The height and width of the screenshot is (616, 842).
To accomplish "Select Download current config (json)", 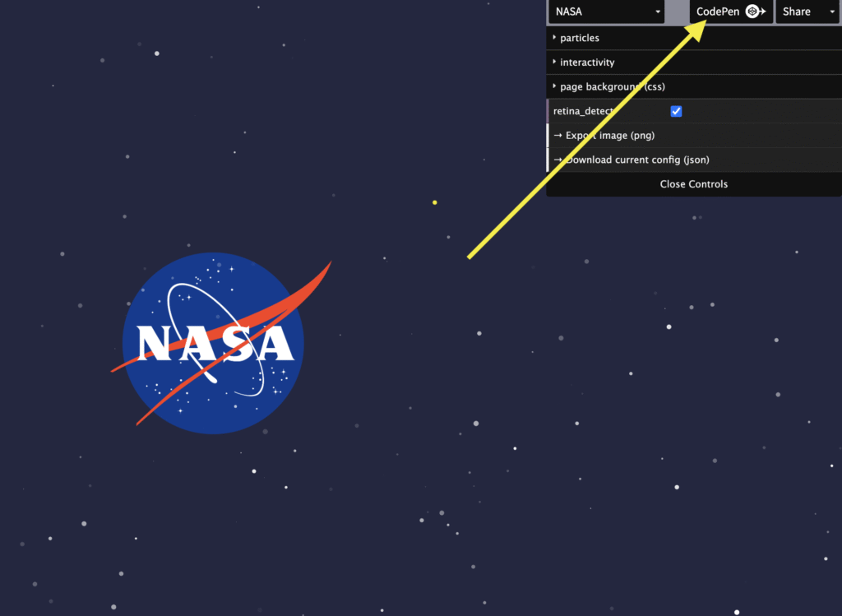I will [x=637, y=160].
